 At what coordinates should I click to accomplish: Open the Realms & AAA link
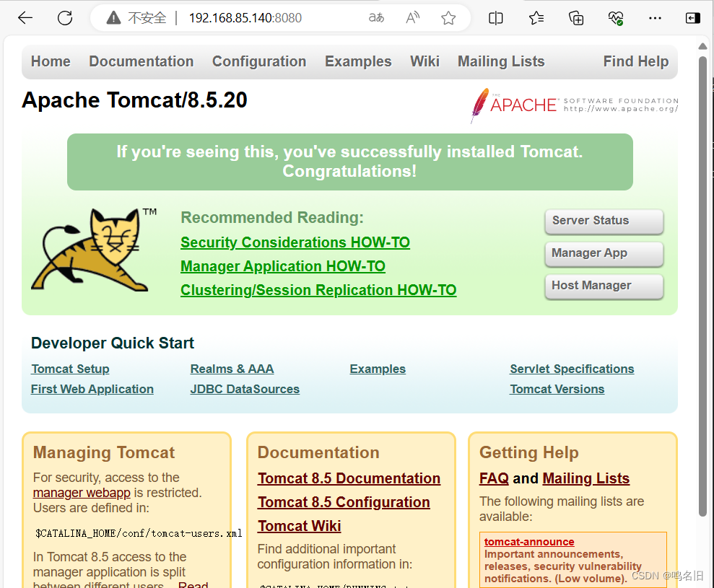(232, 369)
